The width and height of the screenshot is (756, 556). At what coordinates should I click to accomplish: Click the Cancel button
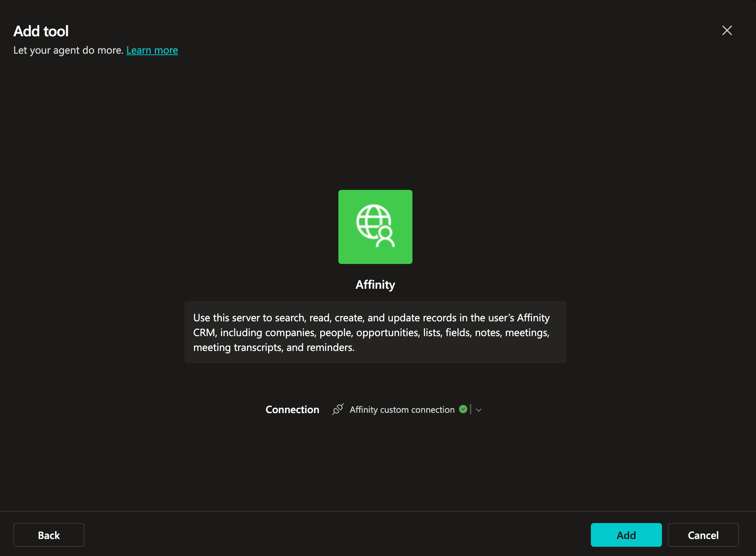click(x=703, y=535)
